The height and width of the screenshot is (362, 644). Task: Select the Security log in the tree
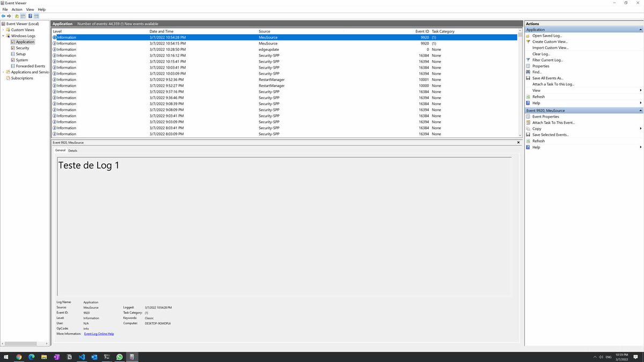click(21, 48)
